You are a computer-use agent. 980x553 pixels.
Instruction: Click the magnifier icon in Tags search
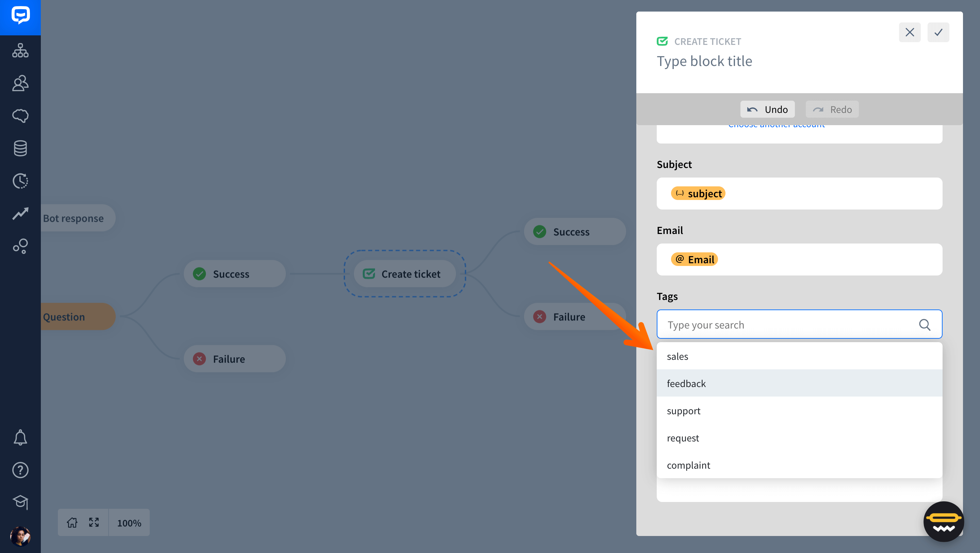925,325
